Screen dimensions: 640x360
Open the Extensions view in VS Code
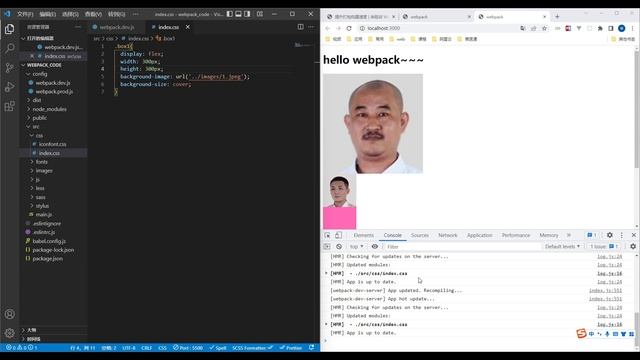(9, 107)
